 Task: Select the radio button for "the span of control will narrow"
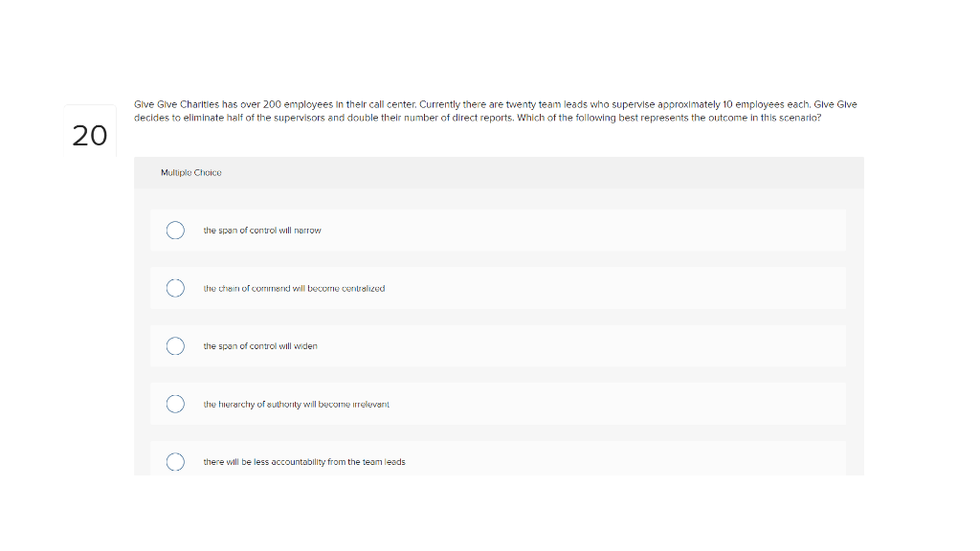[175, 231]
